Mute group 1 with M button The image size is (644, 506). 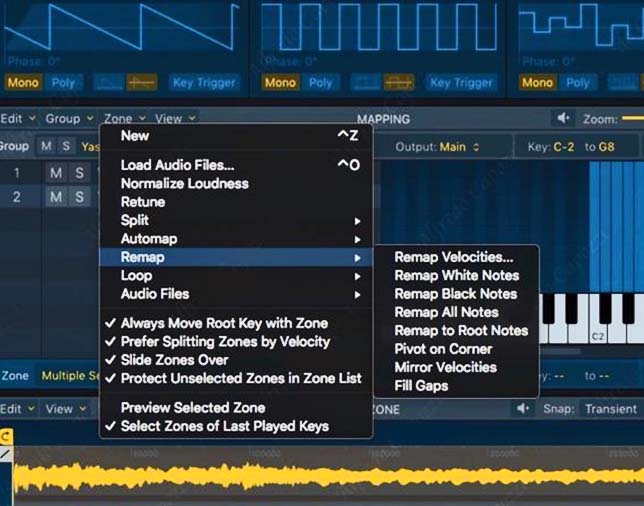(56, 173)
